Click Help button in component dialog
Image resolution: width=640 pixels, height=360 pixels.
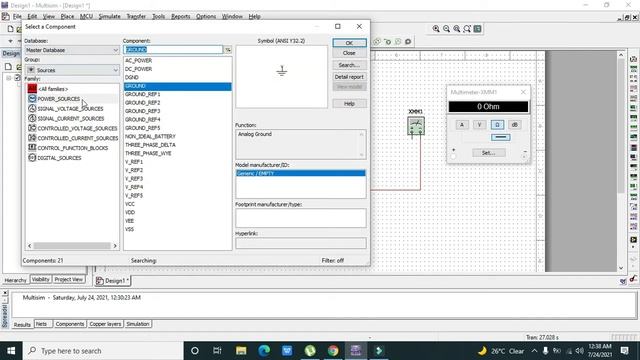click(349, 104)
